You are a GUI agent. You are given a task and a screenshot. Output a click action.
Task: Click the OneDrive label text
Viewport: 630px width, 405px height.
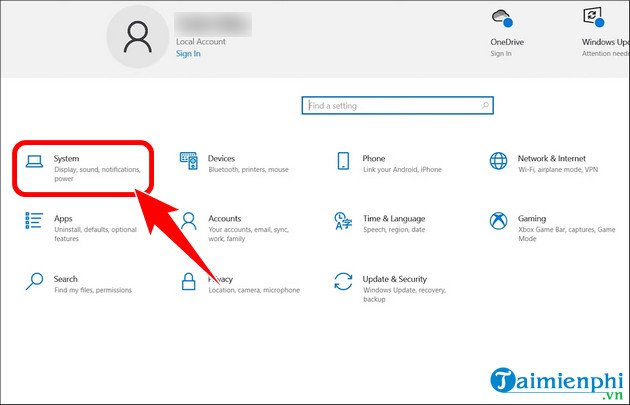pos(507,42)
